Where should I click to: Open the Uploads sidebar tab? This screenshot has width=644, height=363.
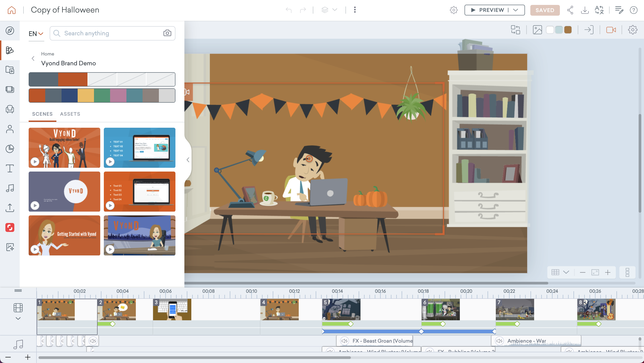point(10,208)
